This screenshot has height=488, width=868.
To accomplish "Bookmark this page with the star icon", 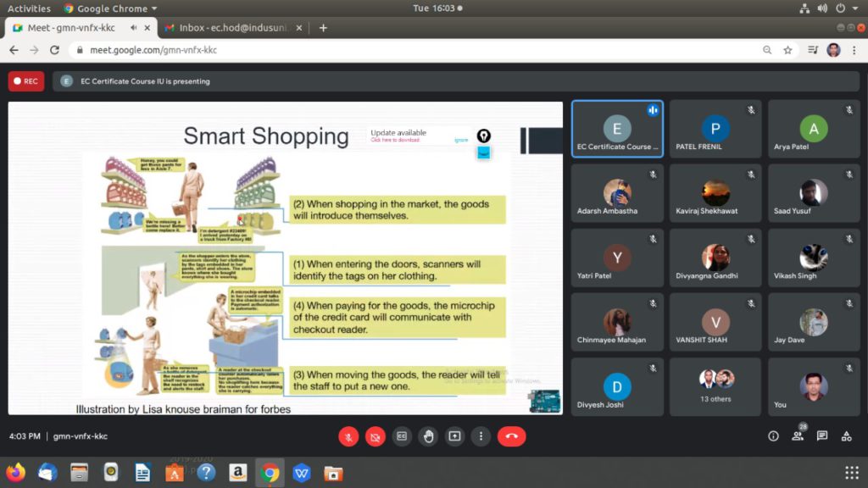I will coord(787,50).
